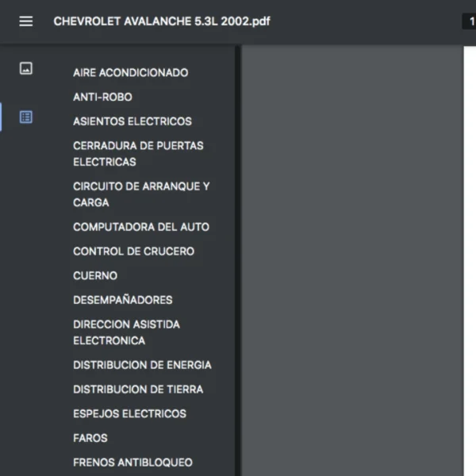The height and width of the screenshot is (476, 476).
Task: Go to ANTI-ROBO section
Action: coord(102,98)
